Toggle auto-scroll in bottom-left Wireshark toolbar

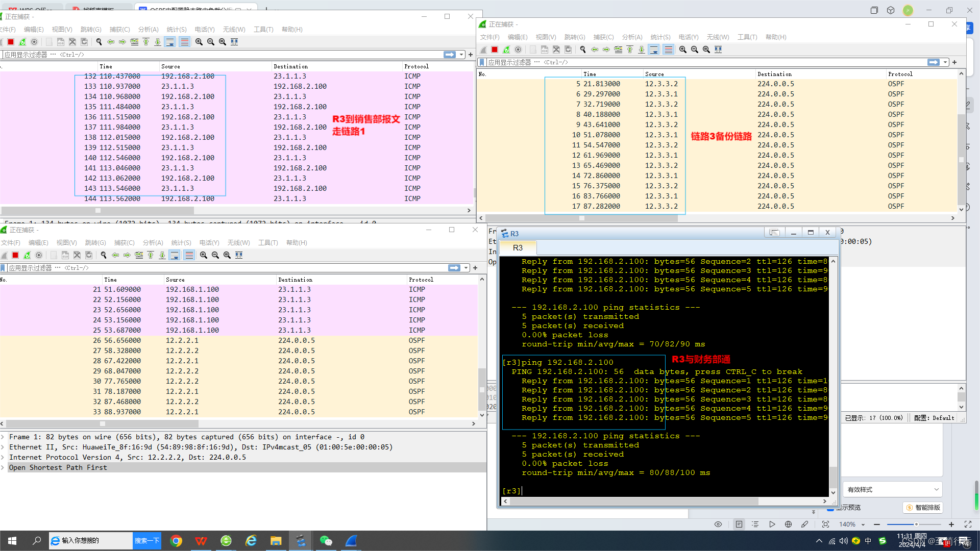pyautogui.click(x=175, y=255)
